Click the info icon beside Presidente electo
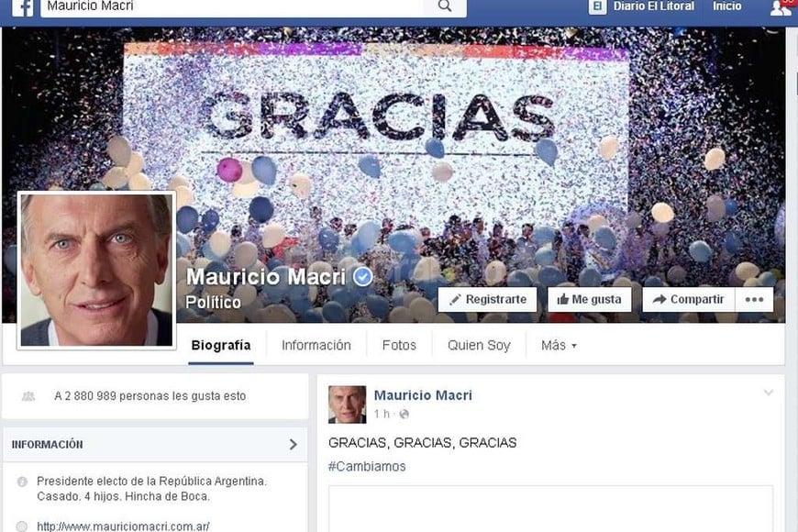This screenshot has height=532, width=798. (22, 482)
